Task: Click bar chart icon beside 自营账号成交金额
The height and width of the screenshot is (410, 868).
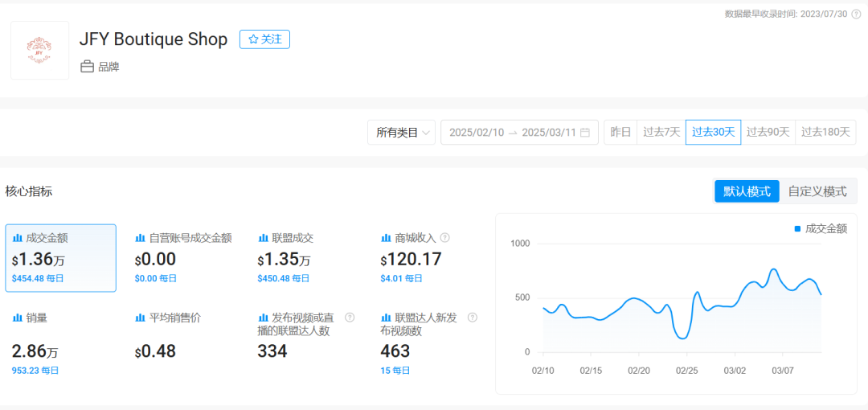Action: pyautogui.click(x=141, y=238)
